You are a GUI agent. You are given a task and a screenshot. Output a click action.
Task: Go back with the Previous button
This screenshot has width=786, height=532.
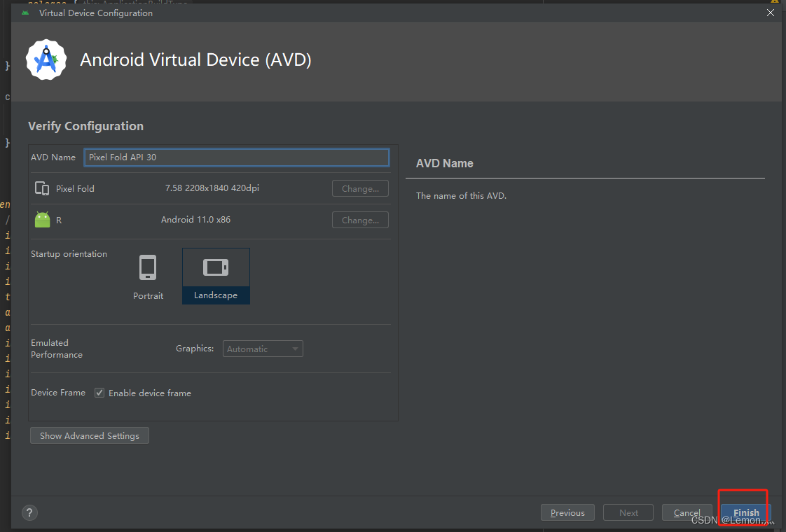(567, 512)
